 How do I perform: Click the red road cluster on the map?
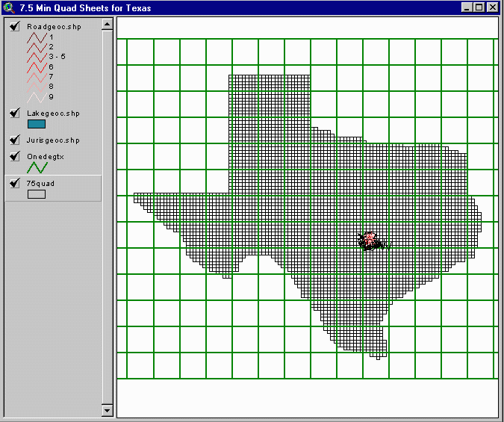tap(370, 239)
